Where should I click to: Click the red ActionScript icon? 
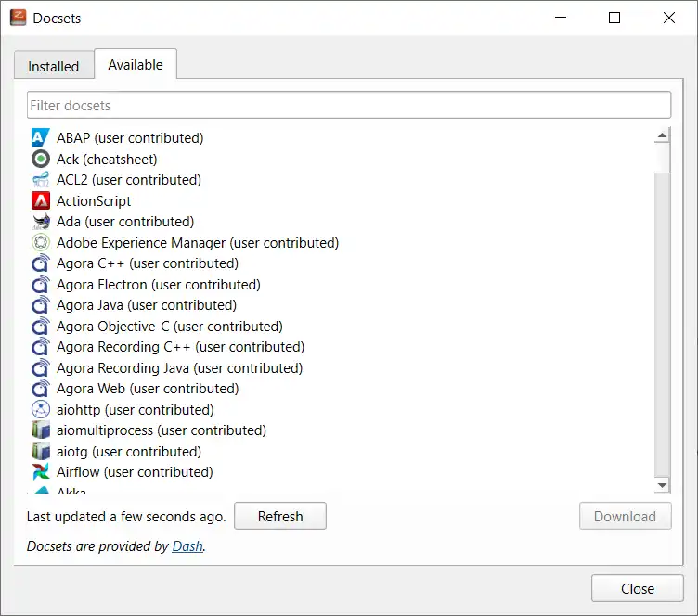pyautogui.click(x=41, y=200)
